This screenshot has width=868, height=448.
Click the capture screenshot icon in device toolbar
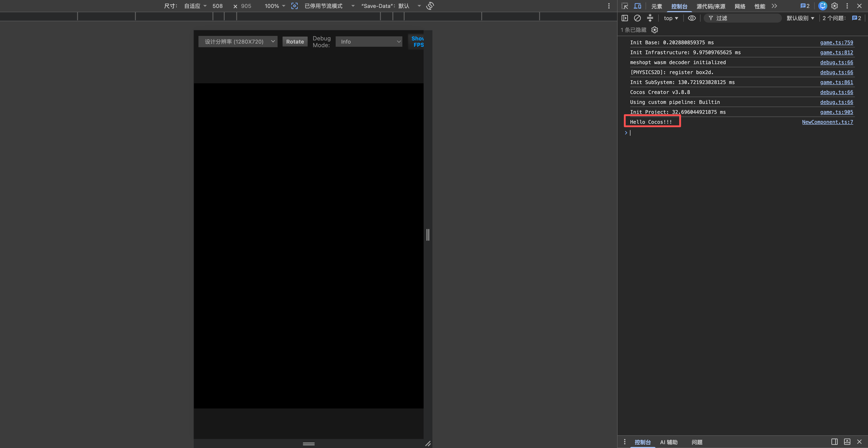[294, 6]
